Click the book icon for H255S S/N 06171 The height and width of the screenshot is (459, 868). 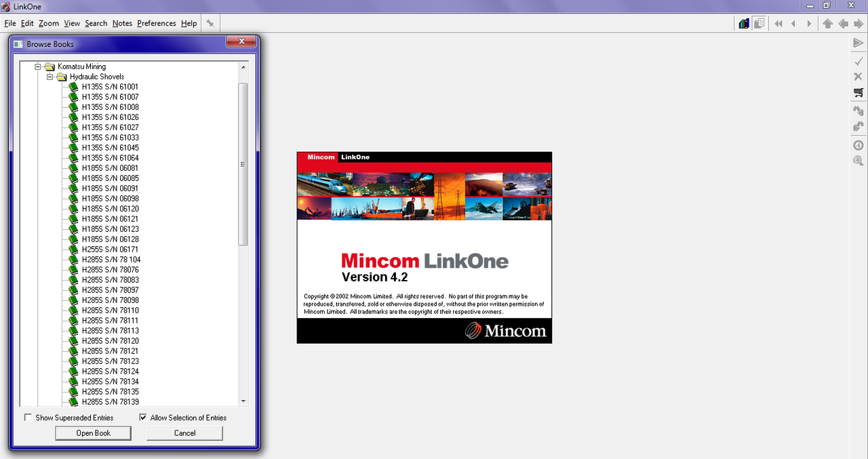[74, 250]
